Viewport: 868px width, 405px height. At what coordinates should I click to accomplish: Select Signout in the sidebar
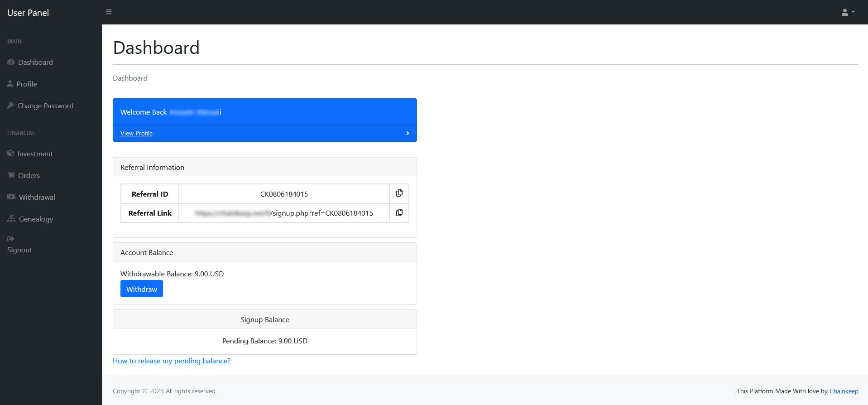[19, 250]
